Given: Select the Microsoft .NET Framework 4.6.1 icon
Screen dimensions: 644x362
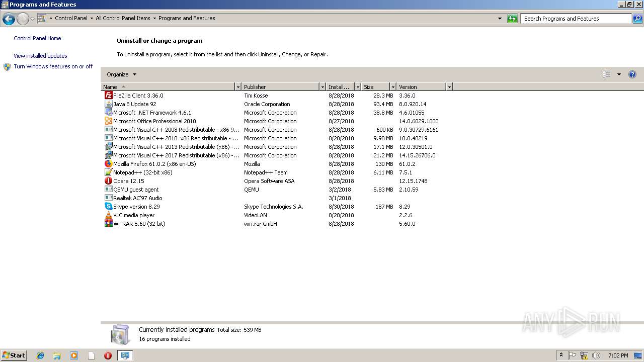Looking at the screenshot, I should tap(108, 112).
